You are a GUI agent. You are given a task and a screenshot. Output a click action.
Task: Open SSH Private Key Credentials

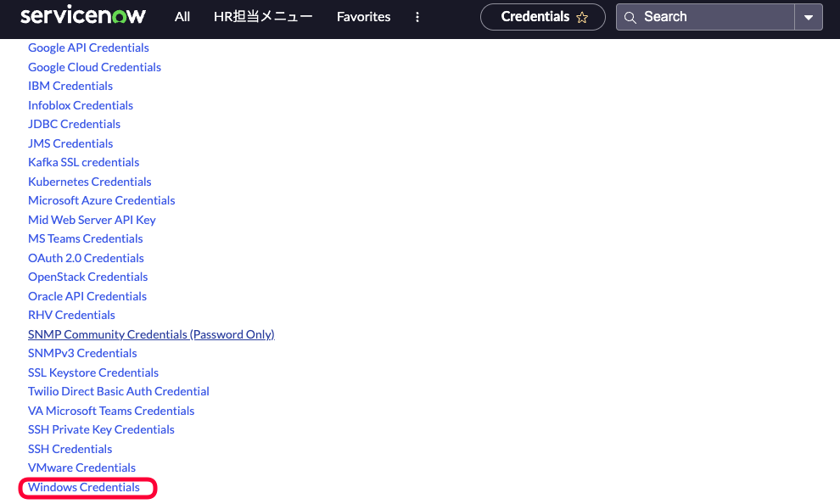pyautogui.click(x=101, y=429)
